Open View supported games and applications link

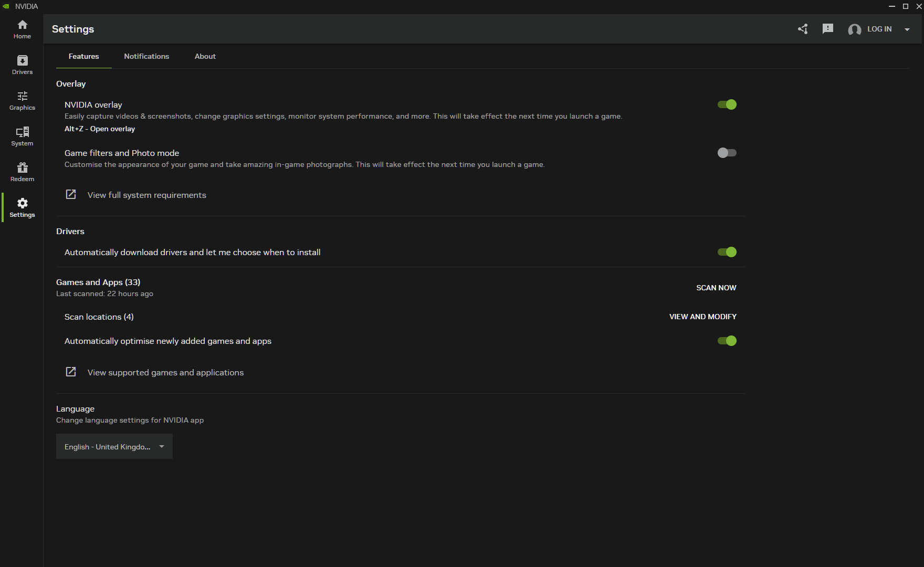click(165, 372)
